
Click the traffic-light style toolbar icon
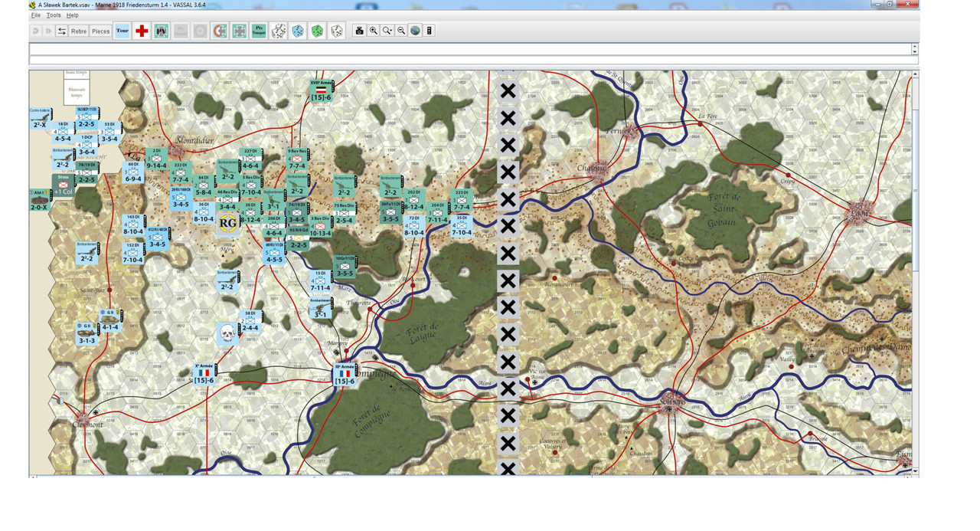430,31
